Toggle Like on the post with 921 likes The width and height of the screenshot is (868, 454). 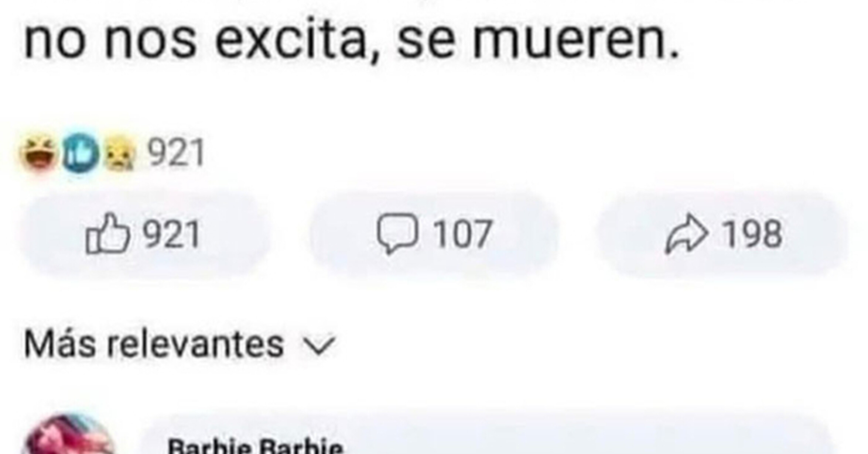point(144,234)
